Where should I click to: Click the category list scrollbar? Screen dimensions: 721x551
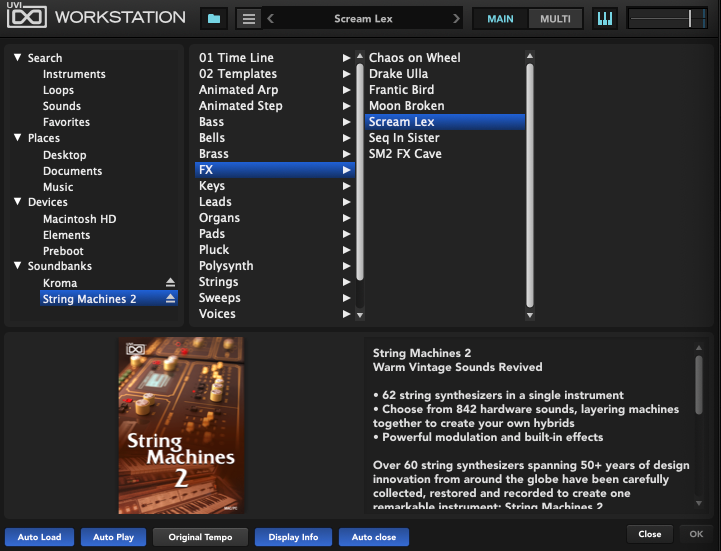(x=360, y=172)
